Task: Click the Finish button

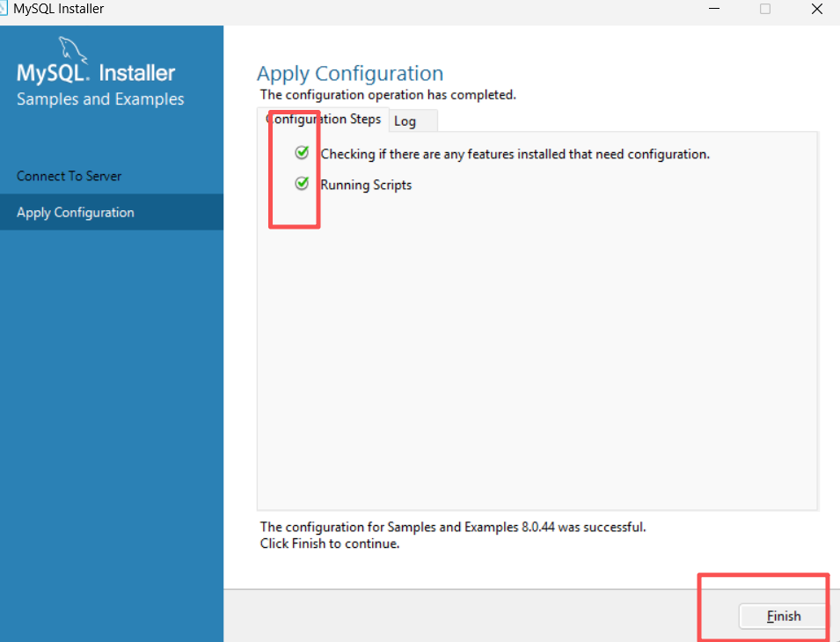Action: [x=783, y=616]
